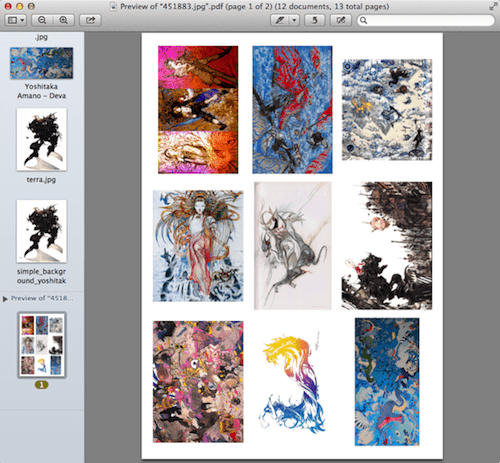The image size is (500, 463).
Task: Click the goddess with flowing hair painting
Action: pyautogui.click(x=198, y=246)
